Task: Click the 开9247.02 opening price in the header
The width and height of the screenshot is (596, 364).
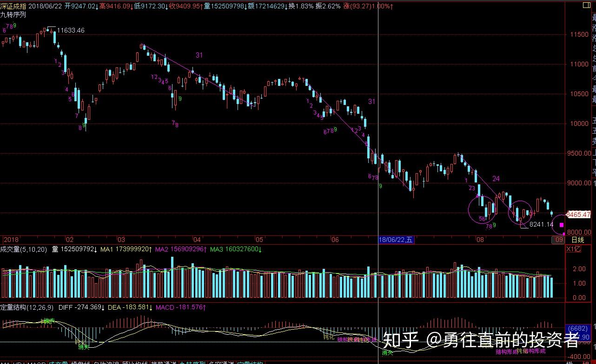Action: [81, 6]
